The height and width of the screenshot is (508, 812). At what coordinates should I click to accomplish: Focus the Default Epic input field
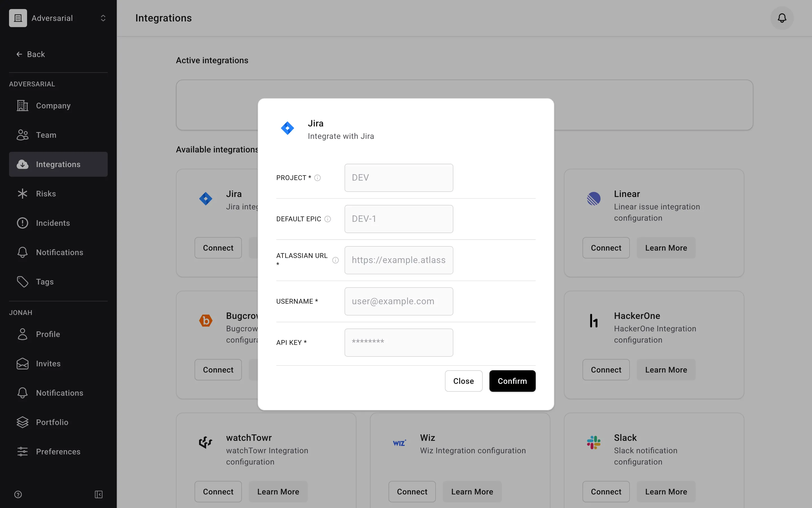(399, 219)
